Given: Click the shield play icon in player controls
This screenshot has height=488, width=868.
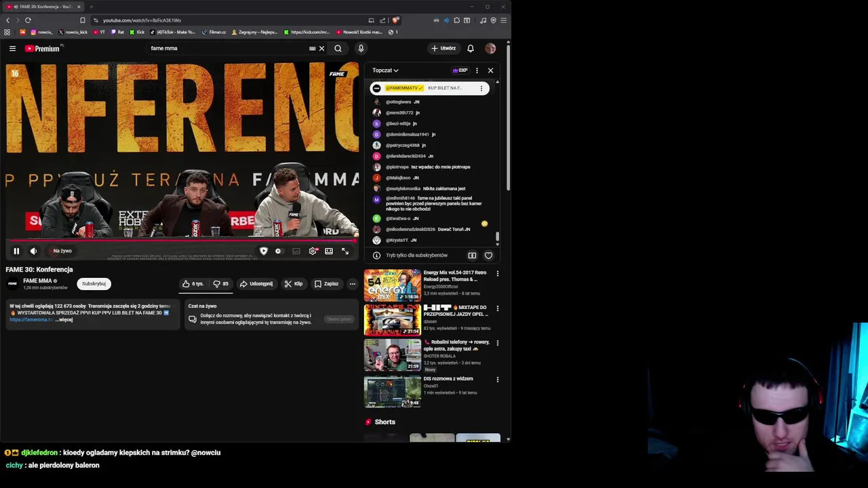Looking at the screenshot, I should point(263,251).
